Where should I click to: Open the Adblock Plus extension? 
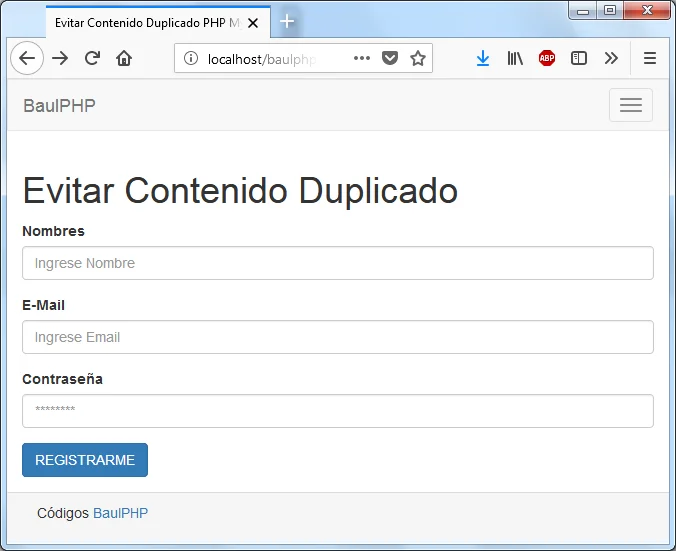(547, 58)
